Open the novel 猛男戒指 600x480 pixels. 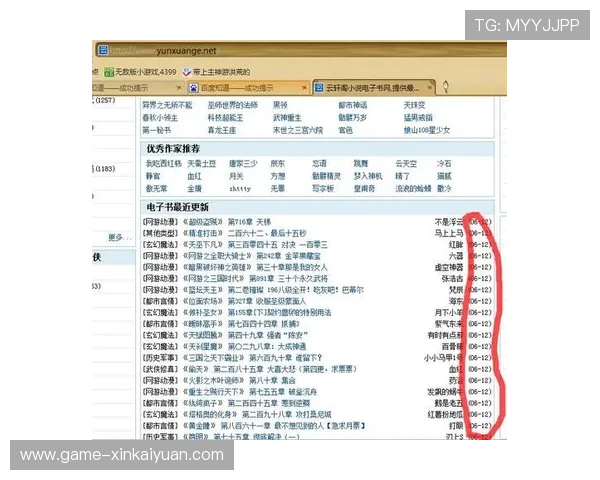click(418, 118)
